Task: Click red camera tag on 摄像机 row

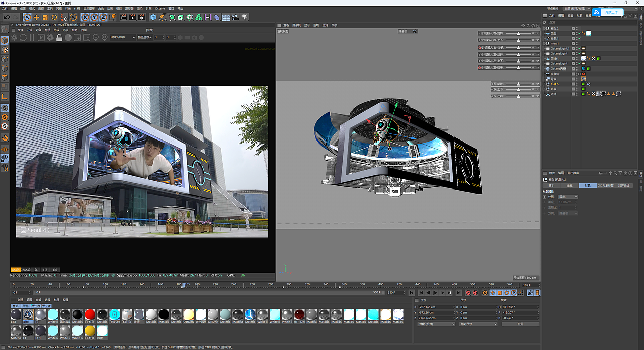Action: click(x=584, y=74)
